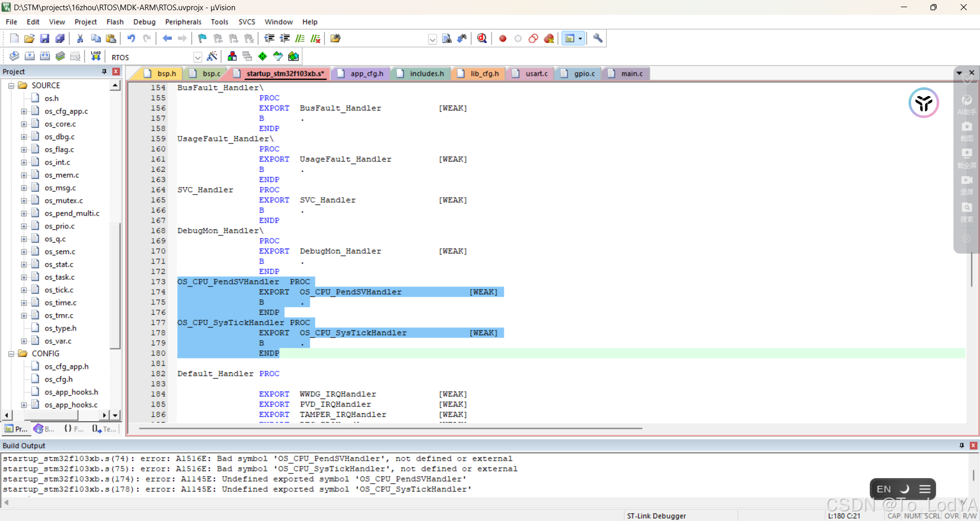Click first error line for startup_stm32f103xb.s(74)
The width and height of the screenshot is (980, 521).
coord(257,459)
